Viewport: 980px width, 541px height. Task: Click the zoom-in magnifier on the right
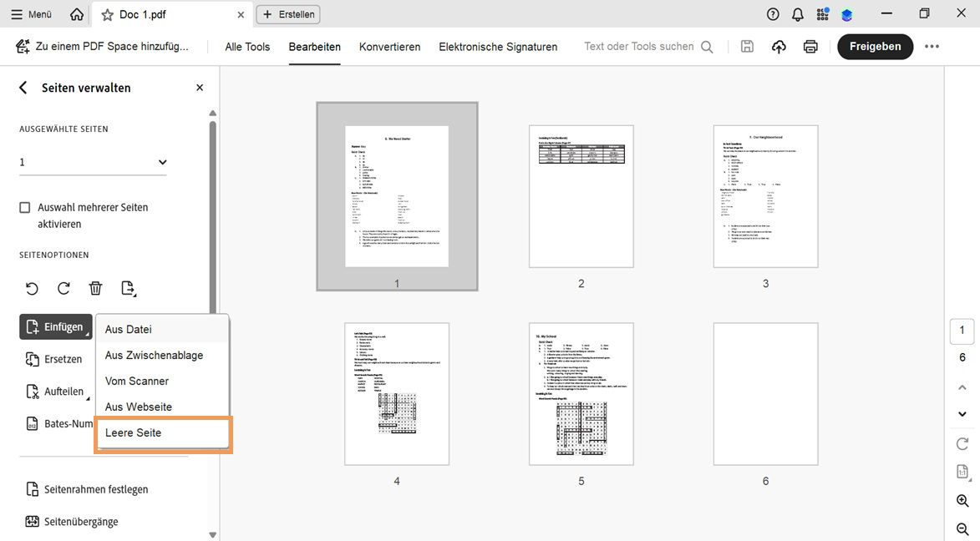[x=961, y=501]
